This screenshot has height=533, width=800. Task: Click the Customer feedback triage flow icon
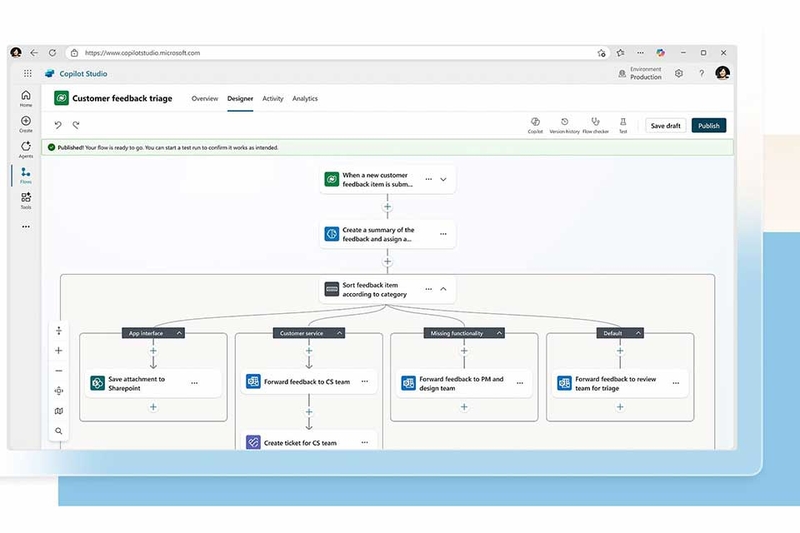61,98
